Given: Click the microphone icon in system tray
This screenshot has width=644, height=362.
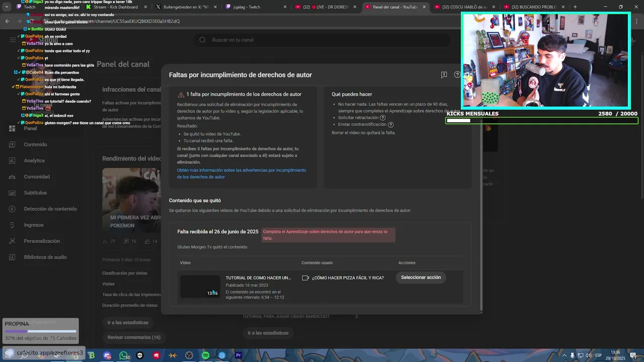Looking at the screenshot, I should [x=572, y=355].
